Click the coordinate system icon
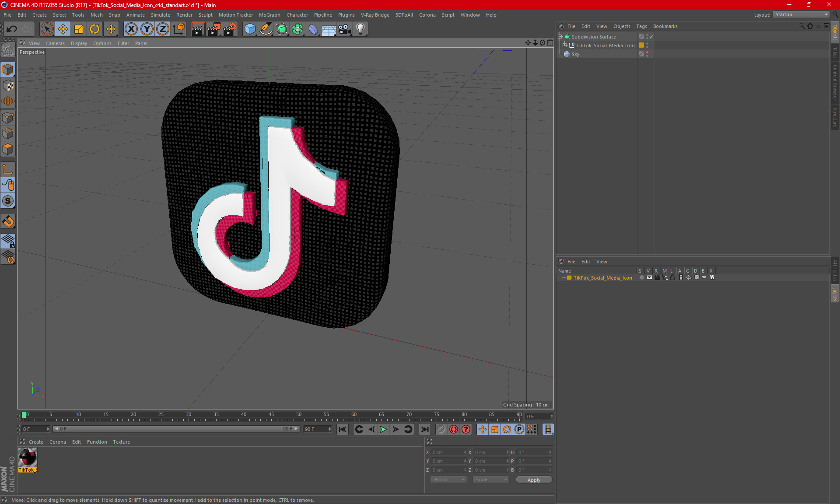840x504 pixels. pos(178,29)
